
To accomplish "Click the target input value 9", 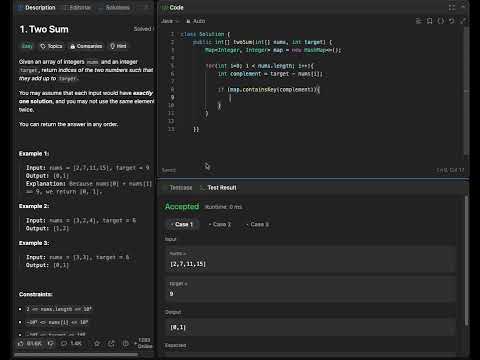I will click(x=171, y=294).
